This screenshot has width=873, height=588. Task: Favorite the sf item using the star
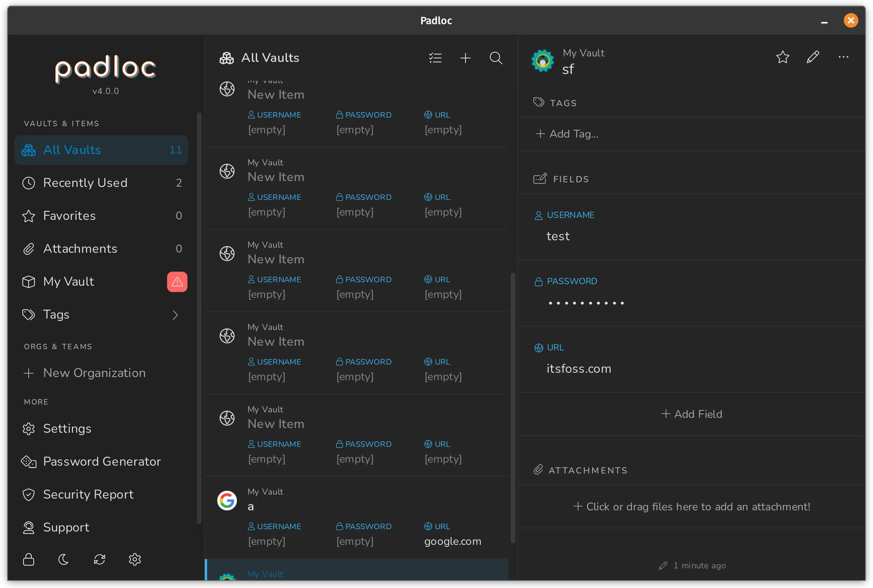tap(782, 57)
